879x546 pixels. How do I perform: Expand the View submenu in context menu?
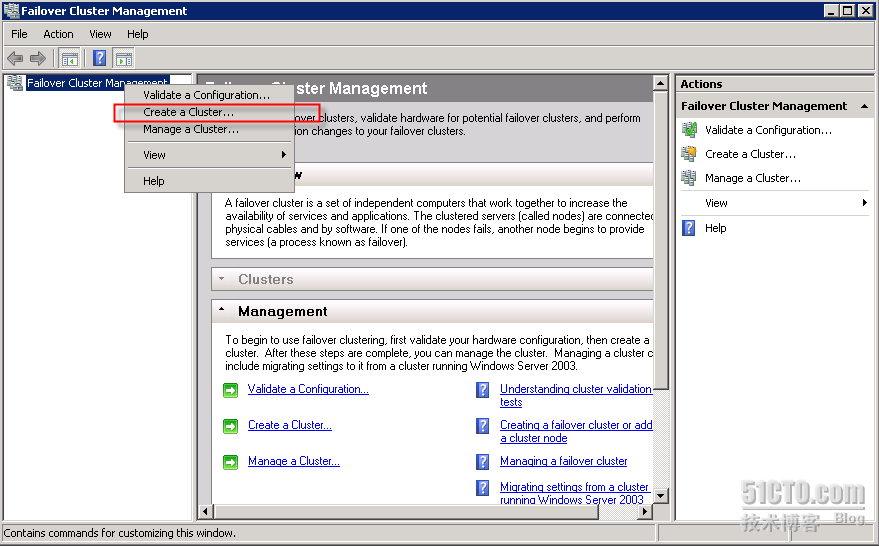pyautogui.click(x=210, y=155)
